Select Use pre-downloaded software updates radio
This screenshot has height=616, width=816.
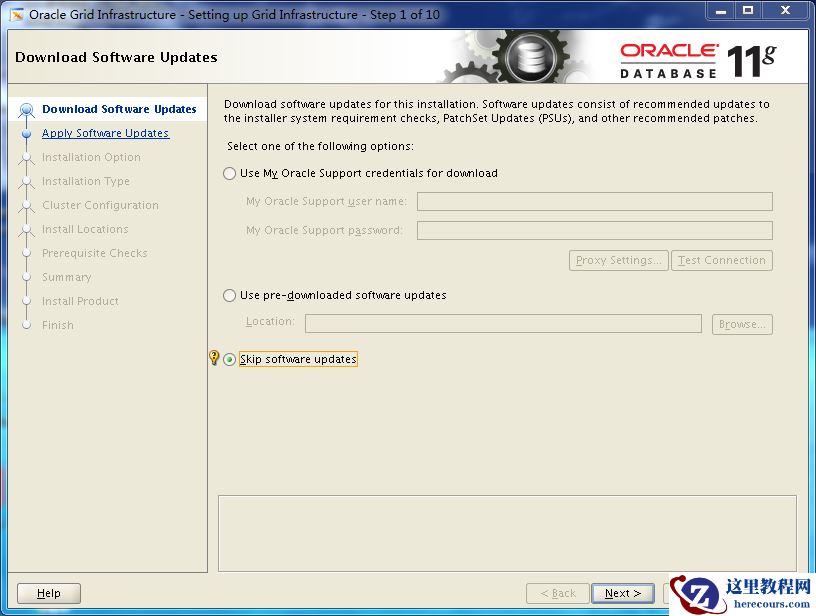(x=230, y=296)
